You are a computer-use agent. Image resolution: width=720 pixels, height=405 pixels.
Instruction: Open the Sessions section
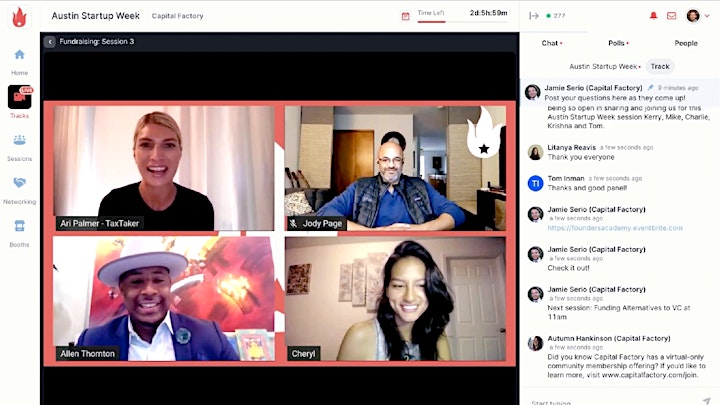[19, 148]
